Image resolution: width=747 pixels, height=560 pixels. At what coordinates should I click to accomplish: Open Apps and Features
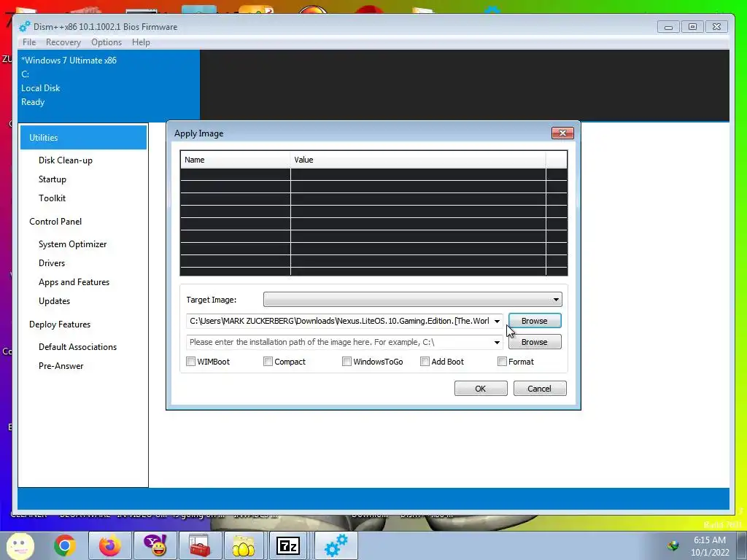coord(74,282)
